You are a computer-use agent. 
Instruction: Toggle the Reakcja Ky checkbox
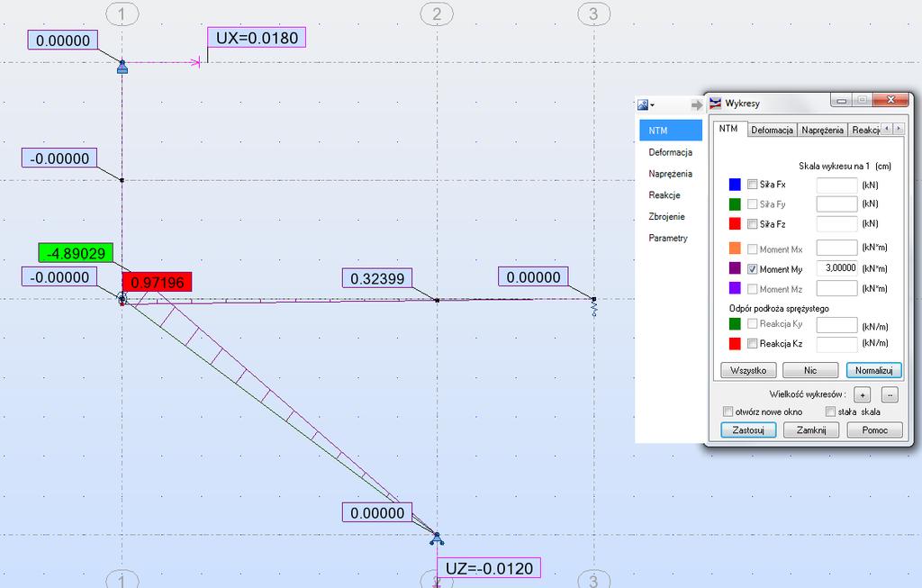(x=752, y=323)
